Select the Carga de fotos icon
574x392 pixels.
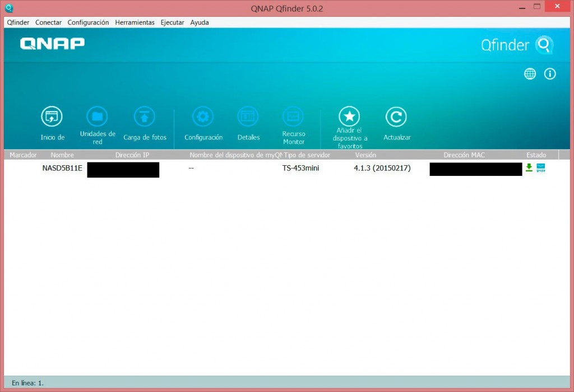(145, 116)
